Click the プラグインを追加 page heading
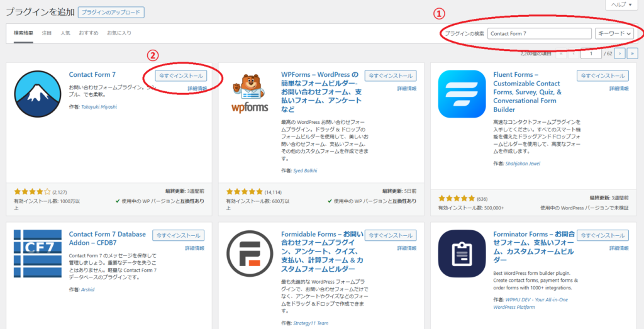Image resolution: width=644 pixels, height=329 pixels. pyautogui.click(x=40, y=13)
